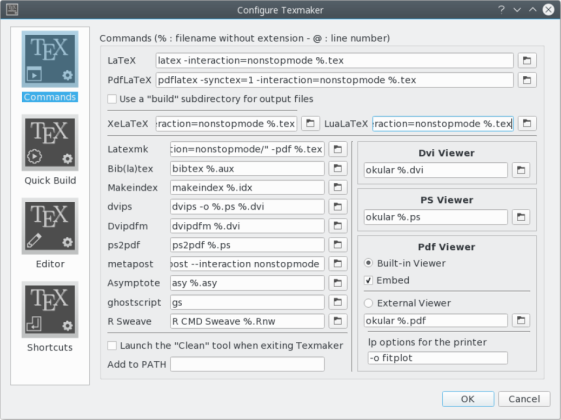The height and width of the screenshot is (420, 561).
Task: Open the Editor settings icon
Action: pyautogui.click(x=50, y=226)
